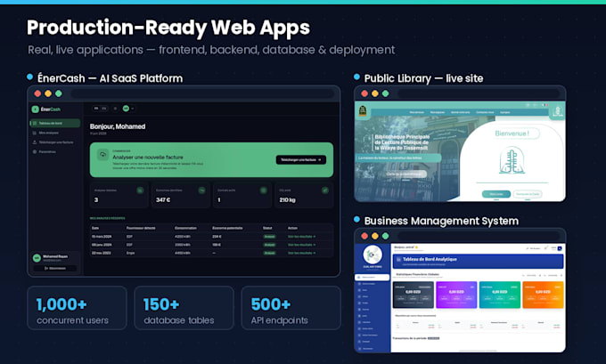
Task: Switch ÉnerCash language to FR
Action: (x=96, y=109)
